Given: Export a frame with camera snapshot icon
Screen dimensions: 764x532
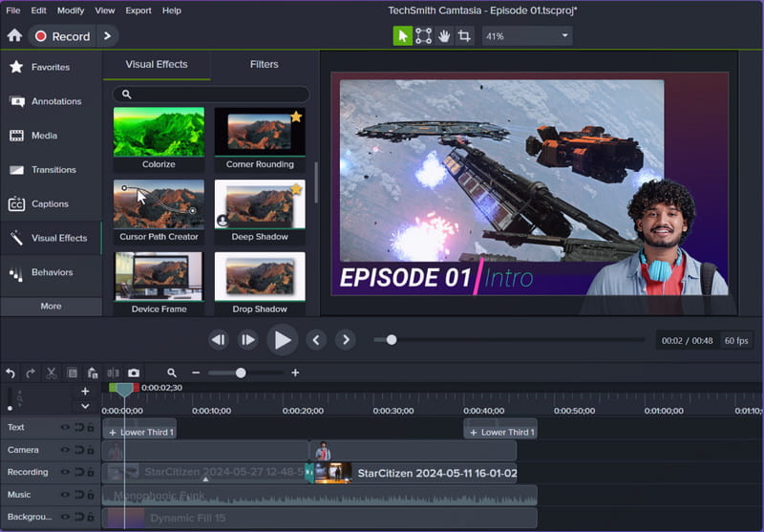Looking at the screenshot, I should (x=134, y=373).
